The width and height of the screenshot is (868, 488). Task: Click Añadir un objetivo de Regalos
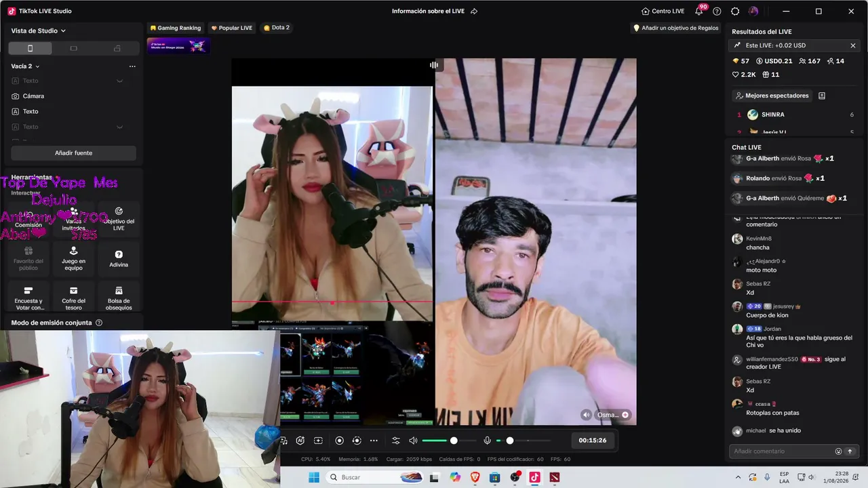click(x=675, y=28)
